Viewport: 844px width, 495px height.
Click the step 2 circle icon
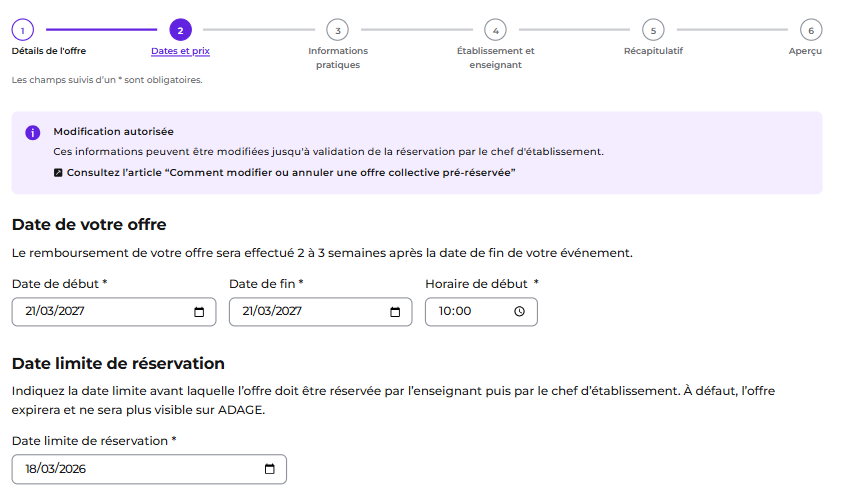pyautogui.click(x=180, y=30)
